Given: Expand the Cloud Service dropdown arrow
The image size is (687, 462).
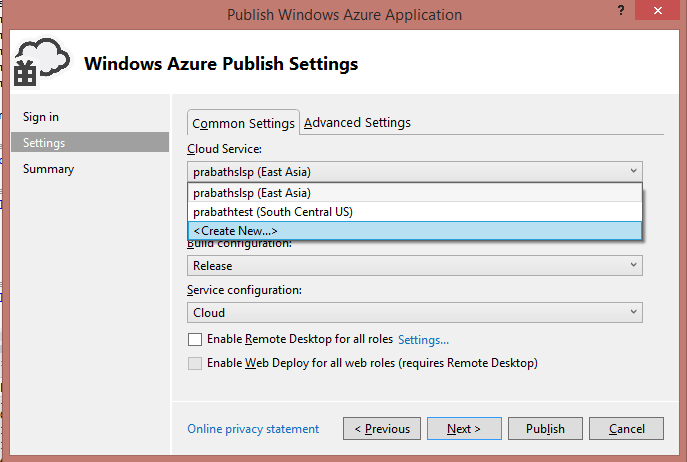Looking at the screenshot, I should coord(633,172).
